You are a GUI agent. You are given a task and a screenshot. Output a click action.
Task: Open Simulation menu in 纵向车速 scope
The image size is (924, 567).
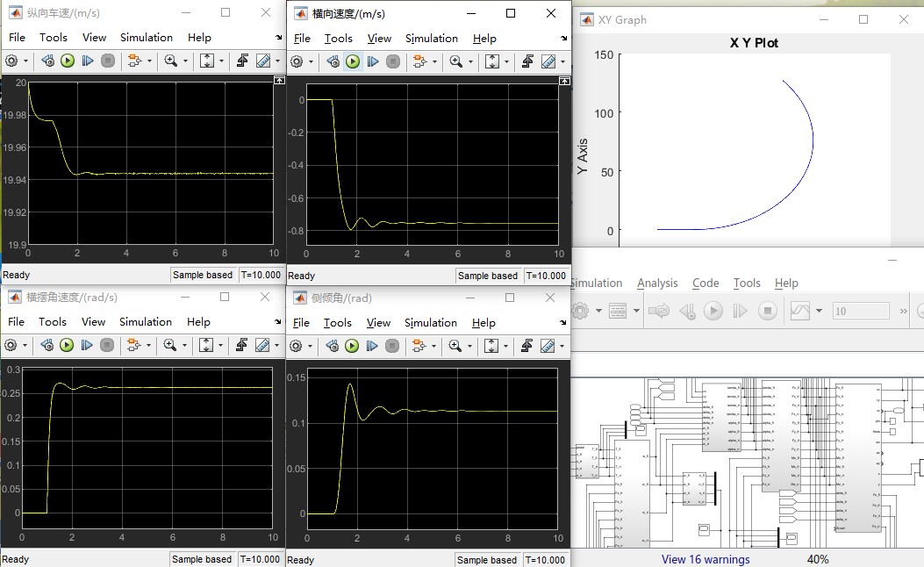point(147,37)
